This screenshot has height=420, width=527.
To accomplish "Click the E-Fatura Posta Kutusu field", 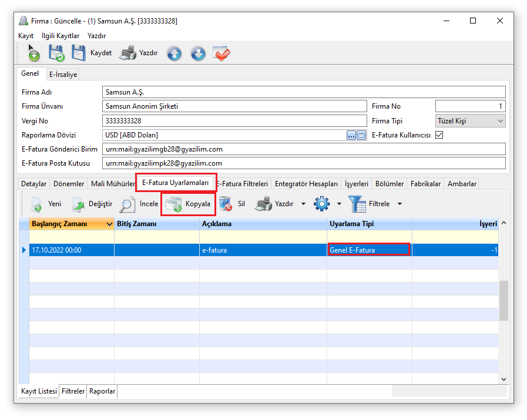I will tap(304, 163).
